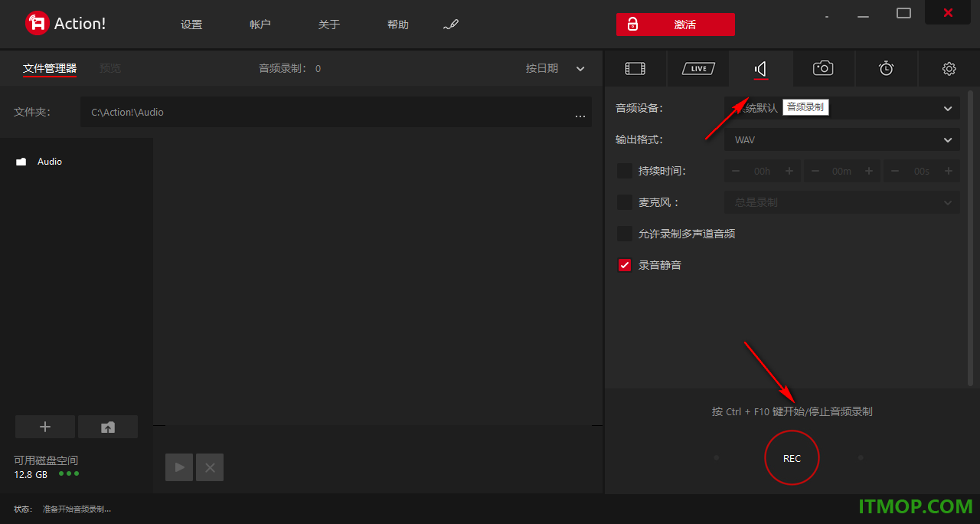The height and width of the screenshot is (524, 980).
Task: Add a new folder with the plus button
Action: point(45,427)
